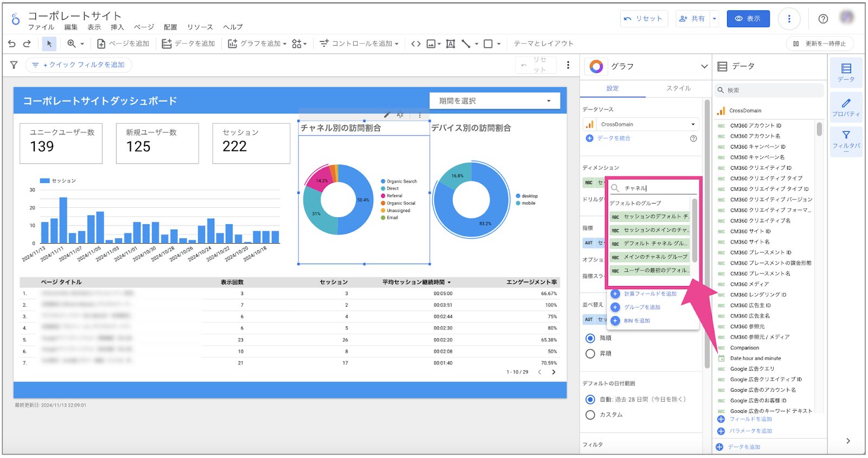Click クイック フィルタを追加 button
The width and height of the screenshot is (868, 458).
pyautogui.click(x=79, y=65)
